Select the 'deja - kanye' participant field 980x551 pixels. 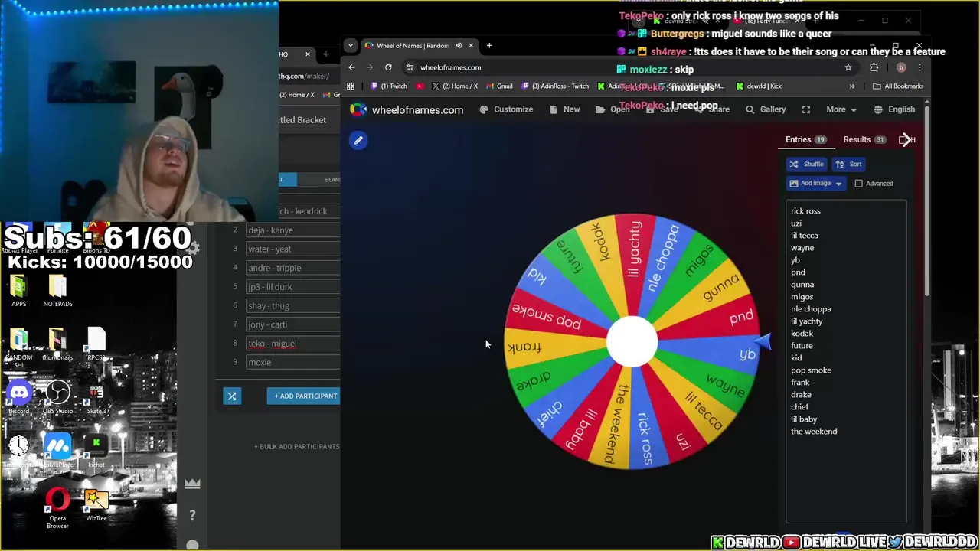[x=292, y=230]
